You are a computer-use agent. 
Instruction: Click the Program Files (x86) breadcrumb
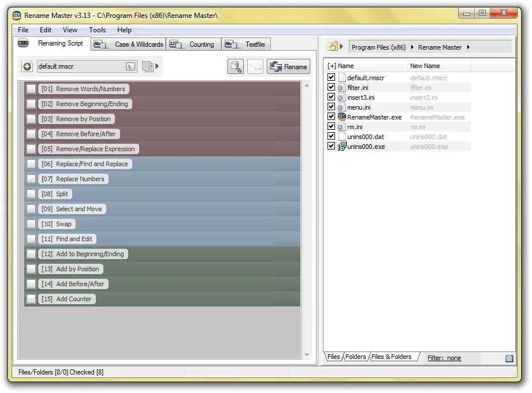click(x=378, y=47)
